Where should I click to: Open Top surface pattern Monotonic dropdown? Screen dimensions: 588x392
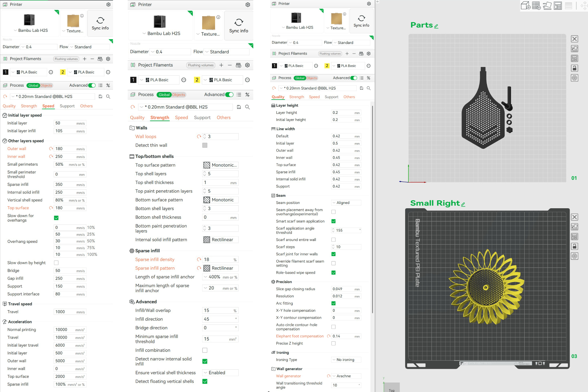(221, 165)
